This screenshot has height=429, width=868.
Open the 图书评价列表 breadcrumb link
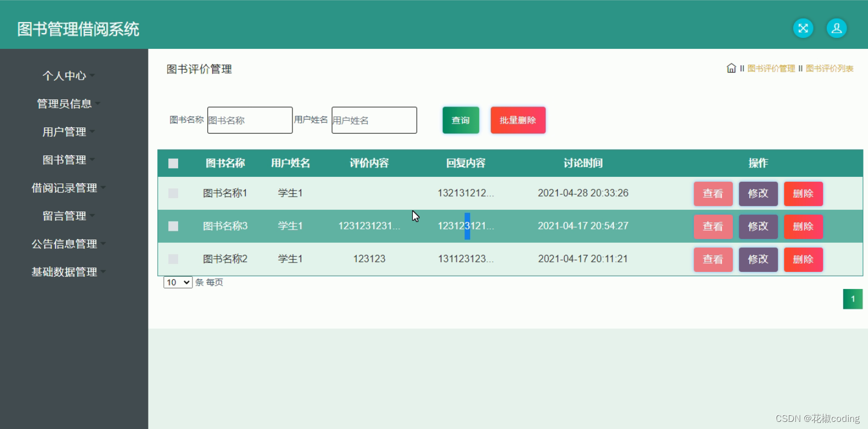[830, 69]
